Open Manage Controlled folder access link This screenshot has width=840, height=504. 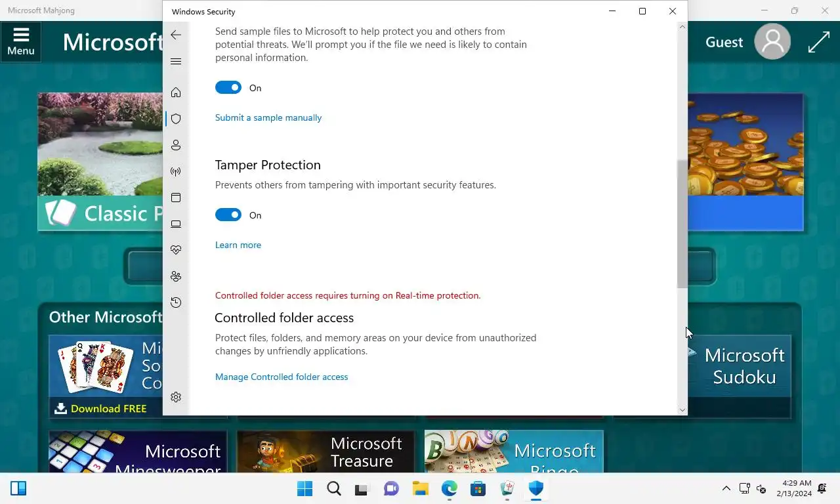[282, 377]
